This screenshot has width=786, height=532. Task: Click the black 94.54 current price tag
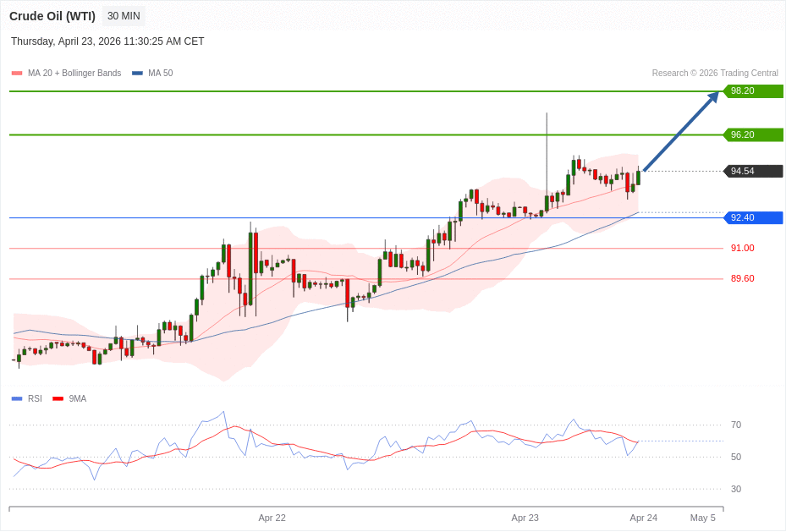(753, 171)
